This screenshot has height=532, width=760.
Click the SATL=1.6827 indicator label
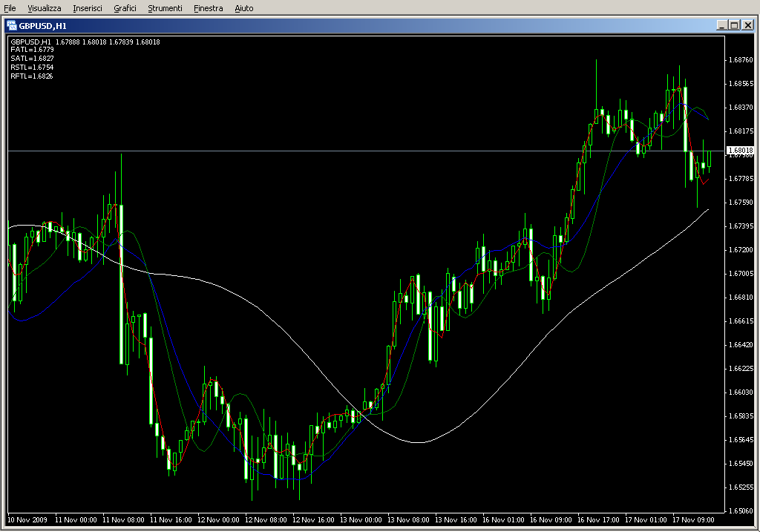[x=32, y=58]
